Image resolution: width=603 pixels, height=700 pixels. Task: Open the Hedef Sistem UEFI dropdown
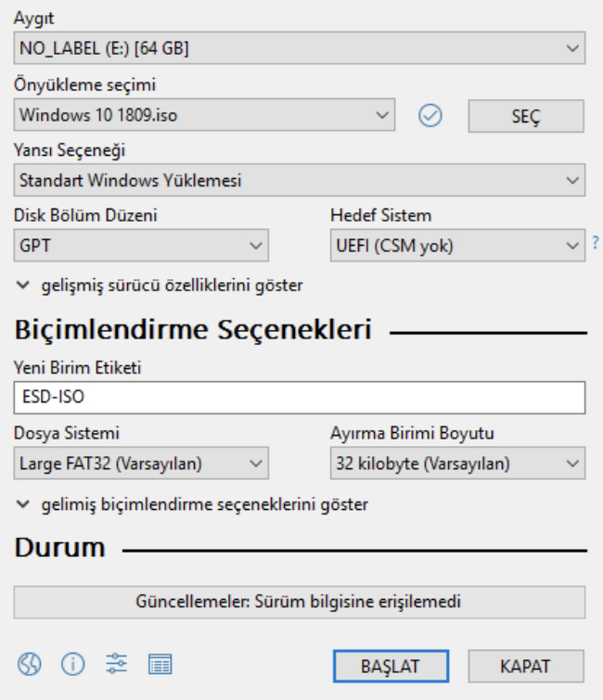457,246
